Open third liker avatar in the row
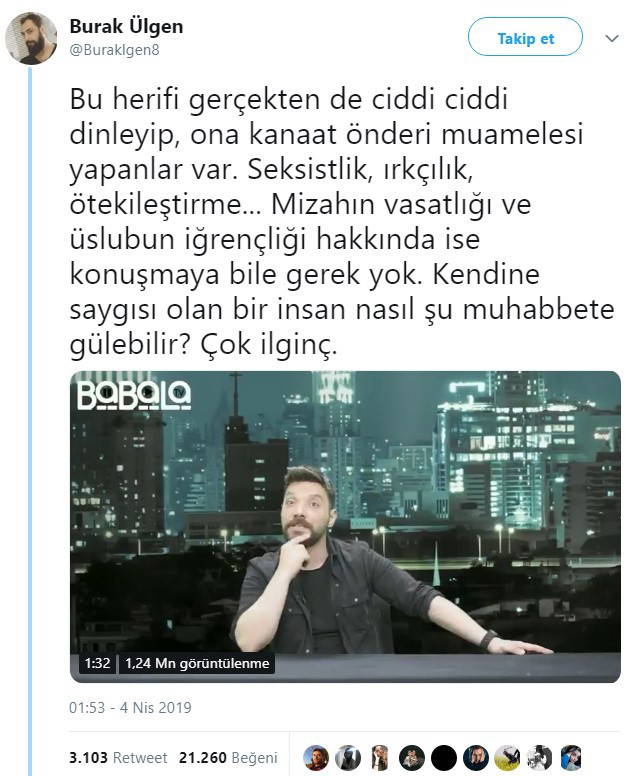This screenshot has width=627, height=776. (380, 758)
